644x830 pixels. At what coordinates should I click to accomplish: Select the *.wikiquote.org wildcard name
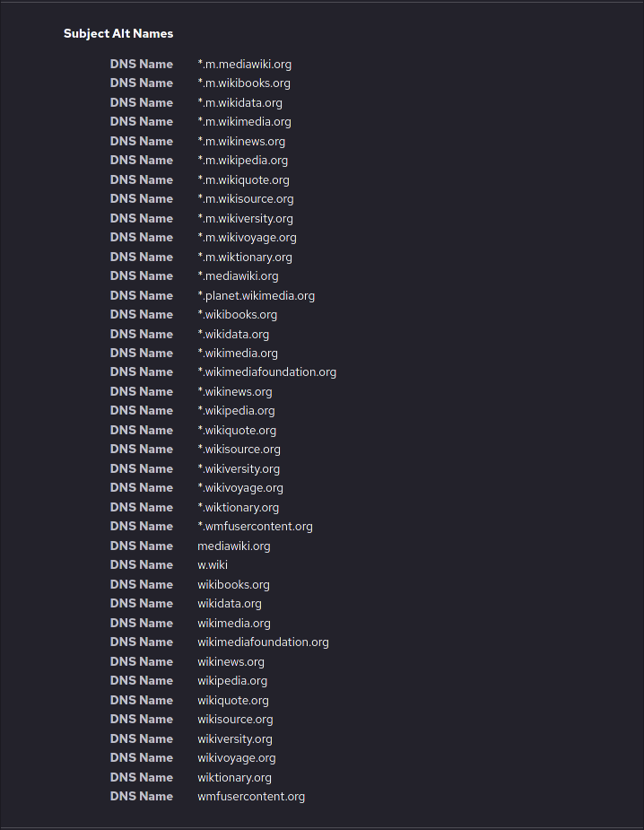pyautogui.click(x=237, y=431)
